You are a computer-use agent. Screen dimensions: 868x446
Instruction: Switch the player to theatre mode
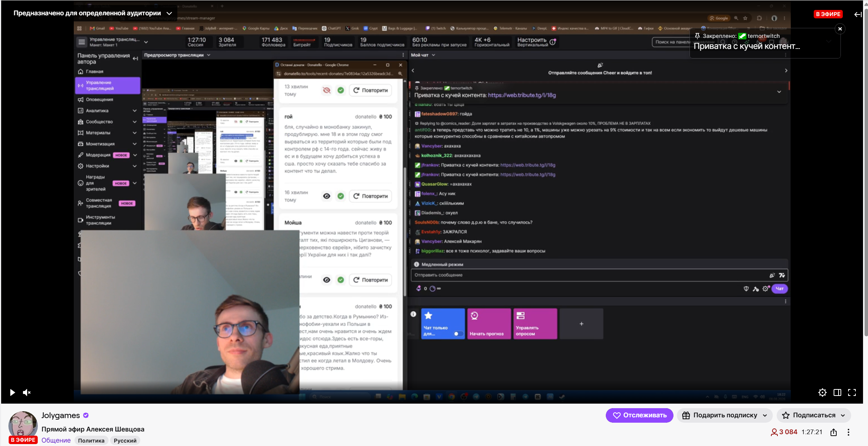[837, 392]
